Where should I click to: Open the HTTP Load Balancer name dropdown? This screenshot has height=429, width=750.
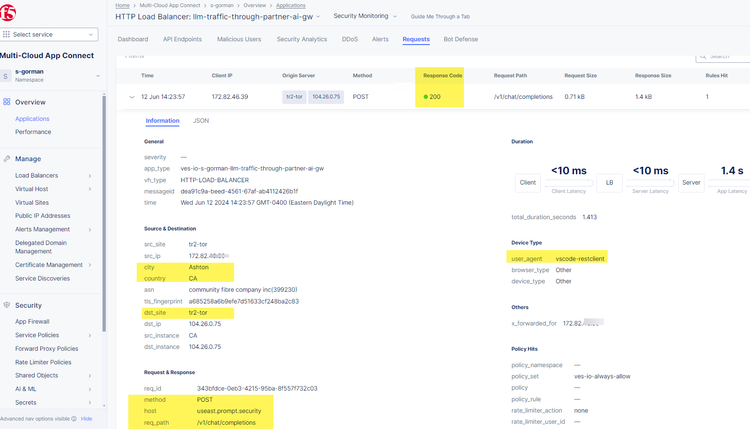point(318,16)
